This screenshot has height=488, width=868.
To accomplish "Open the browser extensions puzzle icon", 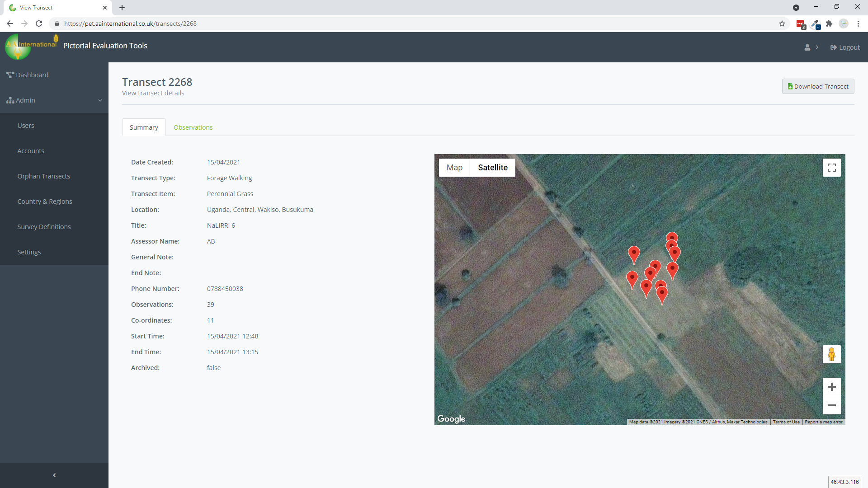I will (x=829, y=23).
